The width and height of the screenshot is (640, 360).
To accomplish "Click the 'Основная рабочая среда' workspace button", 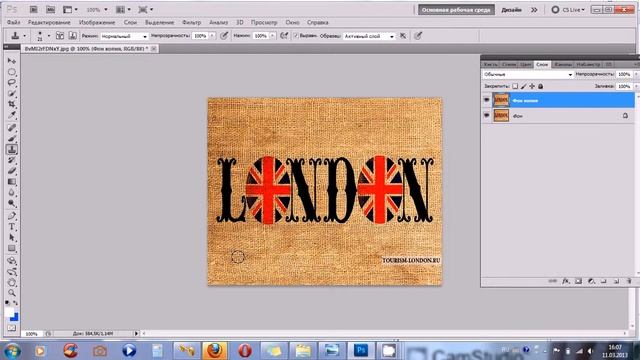I will click(456, 9).
